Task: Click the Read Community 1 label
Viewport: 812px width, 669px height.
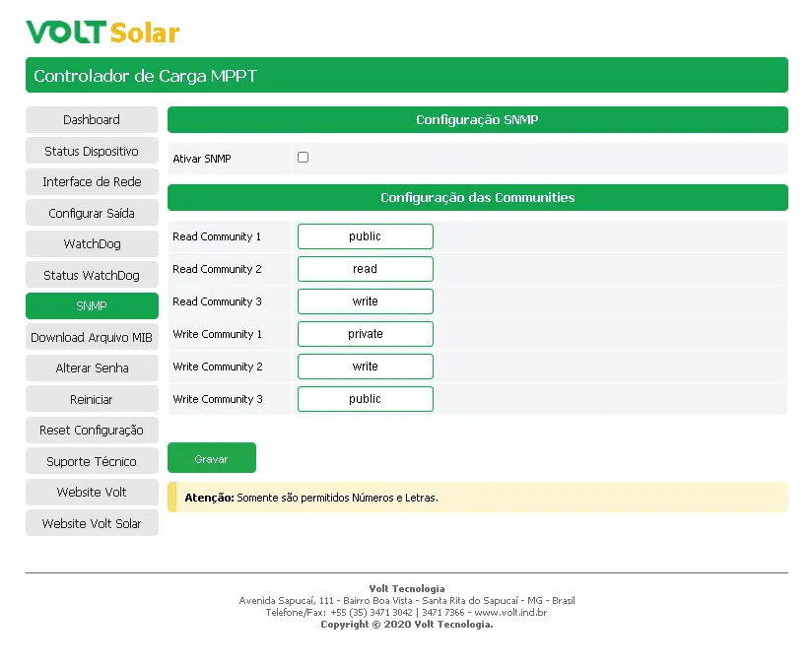Action: click(217, 236)
